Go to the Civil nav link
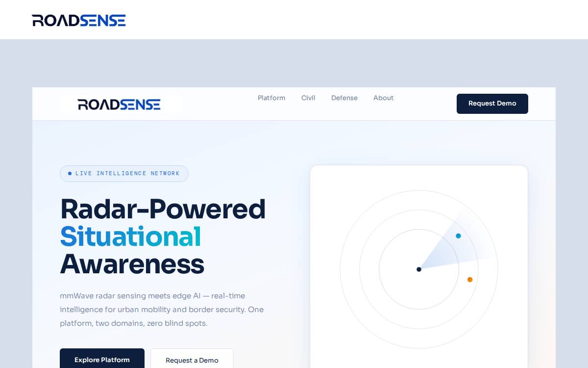 point(308,98)
